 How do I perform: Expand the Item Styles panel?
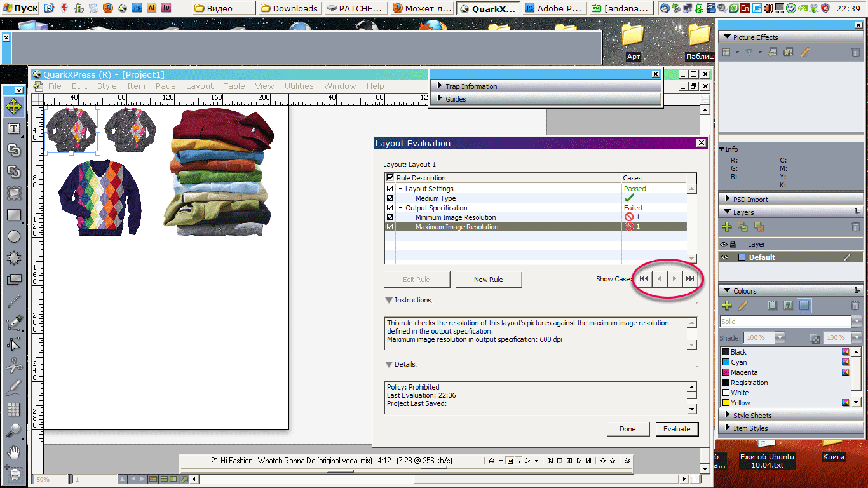tap(727, 428)
